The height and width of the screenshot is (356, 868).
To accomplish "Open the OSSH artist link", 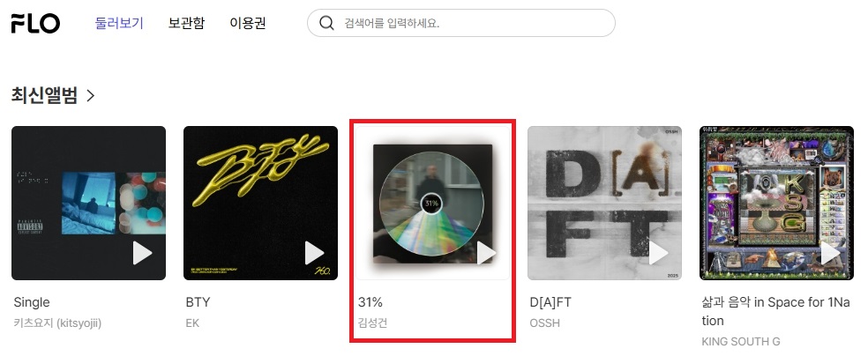I will pos(545,323).
